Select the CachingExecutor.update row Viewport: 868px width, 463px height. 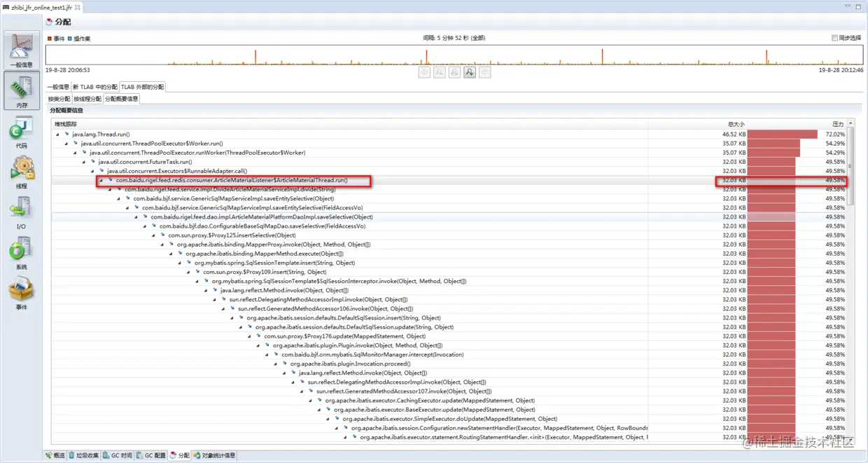point(449,401)
